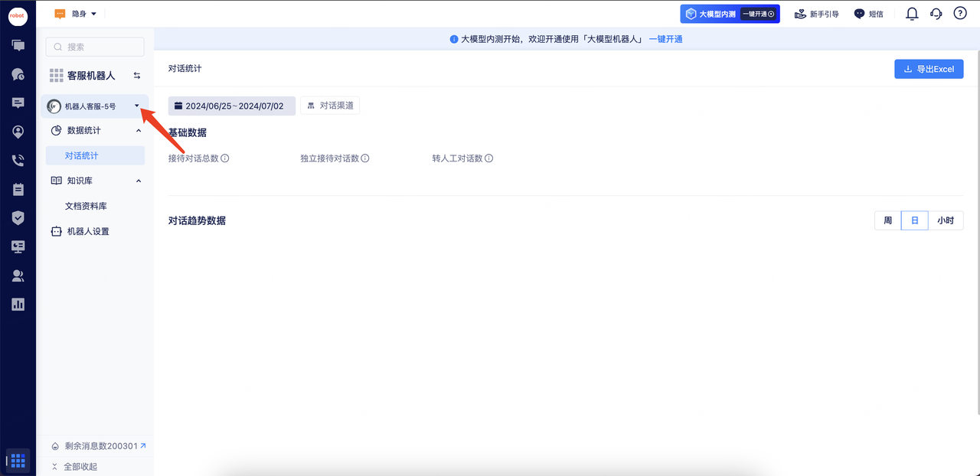Open the message board sidebar icon
Screen dimensions: 980x476
pos(18,103)
